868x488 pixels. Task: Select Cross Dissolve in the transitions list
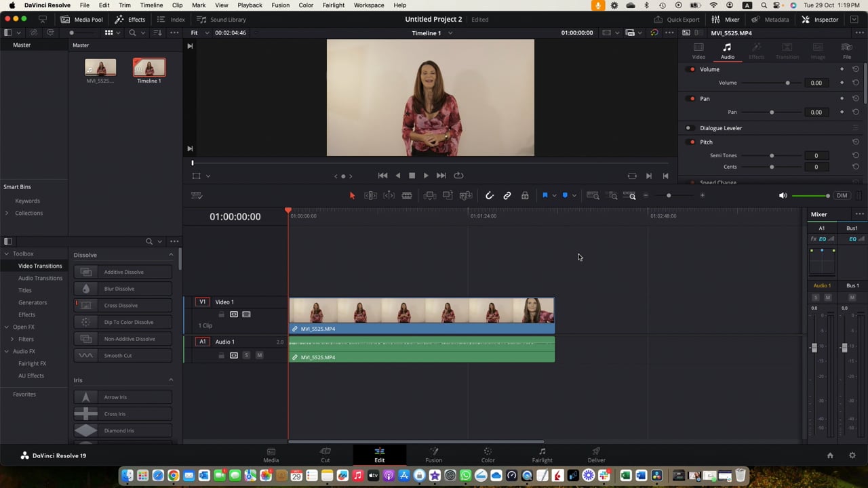pos(121,305)
